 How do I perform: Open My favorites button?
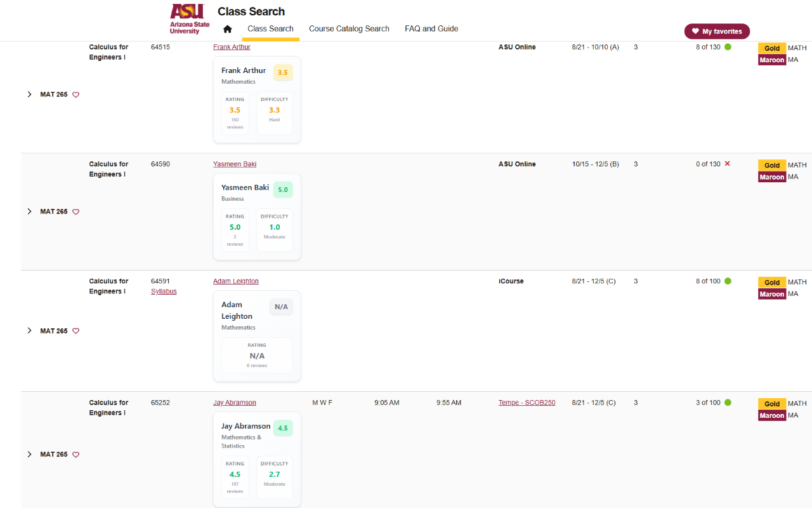pyautogui.click(x=717, y=31)
